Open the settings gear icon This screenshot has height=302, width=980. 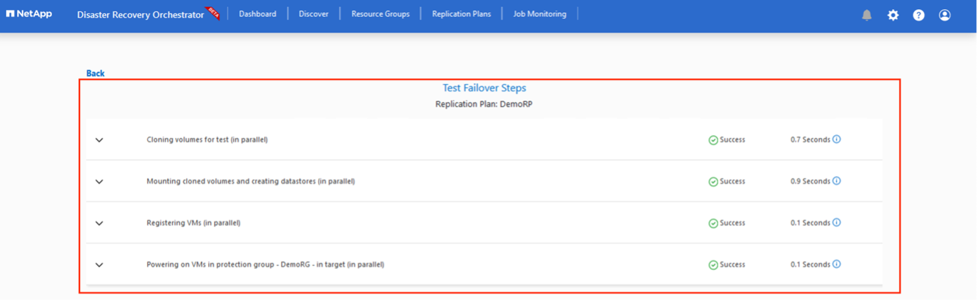(x=893, y=15)
